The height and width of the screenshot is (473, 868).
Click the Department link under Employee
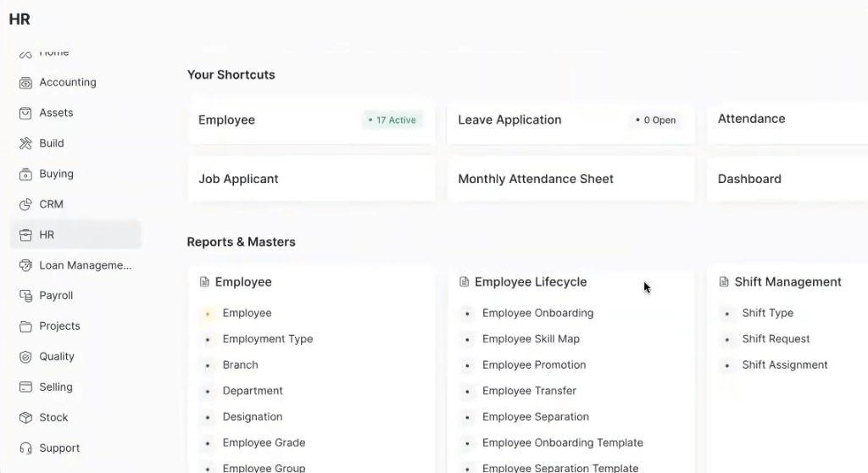253,391
